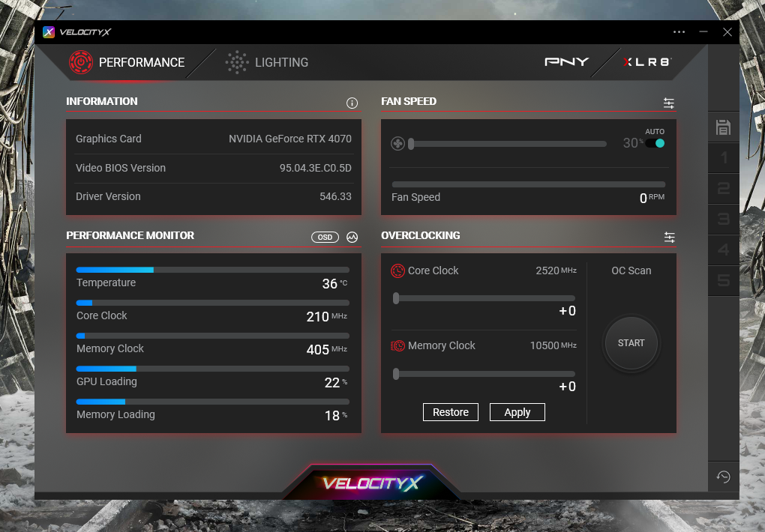Click the 22 % GPU loading reading

coord(336,383)
